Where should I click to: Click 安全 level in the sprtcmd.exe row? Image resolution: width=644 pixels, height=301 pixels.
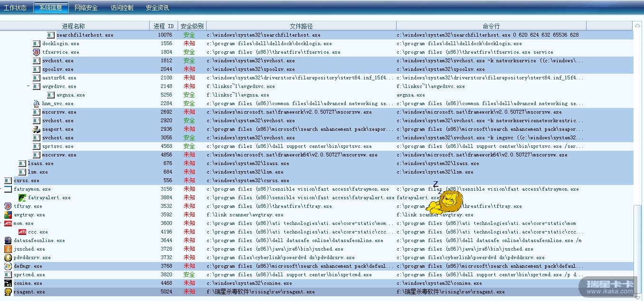(x=189, y=274)
